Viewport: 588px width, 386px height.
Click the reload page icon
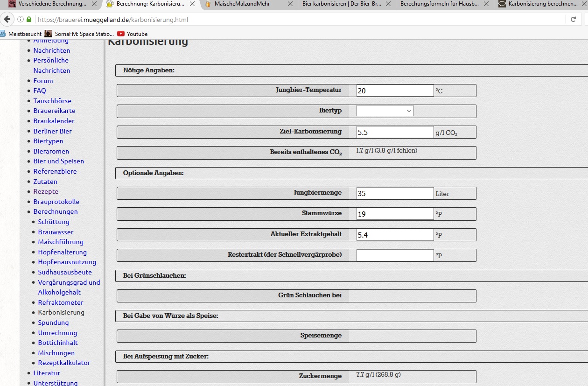573,20
